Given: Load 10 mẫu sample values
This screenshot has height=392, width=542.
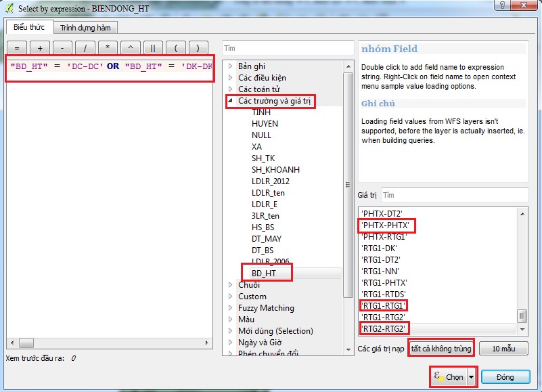Looking at the screenshot, I should [503, 349].
